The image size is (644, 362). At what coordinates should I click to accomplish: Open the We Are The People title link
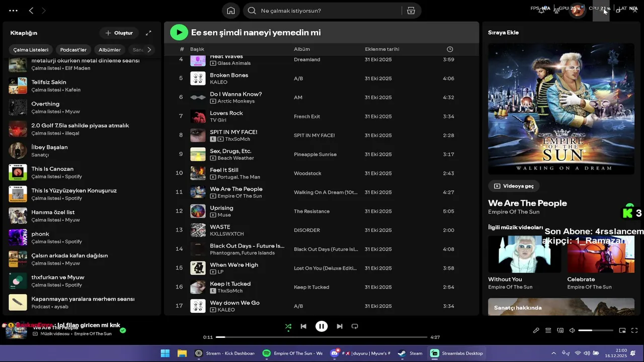point(527,203)
